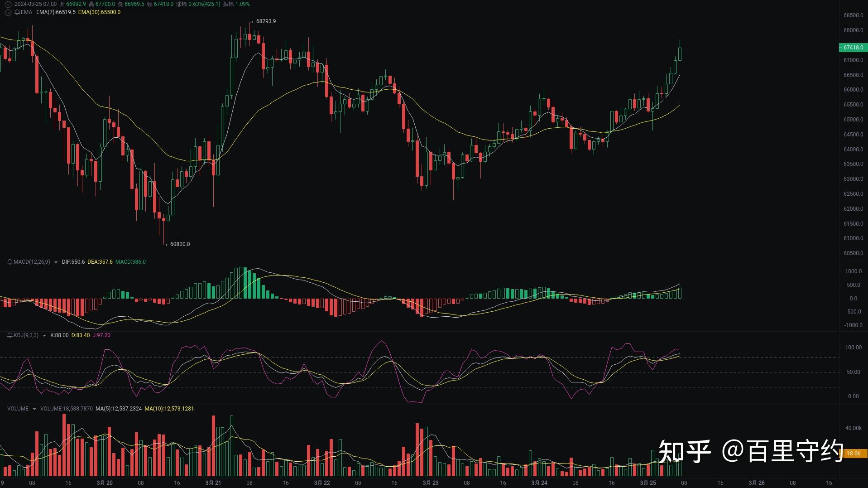Image resolution: width=868 pixels, height=488 pixels.
Task: Click the current price tag 67418.0
Action: coord(853,48)
